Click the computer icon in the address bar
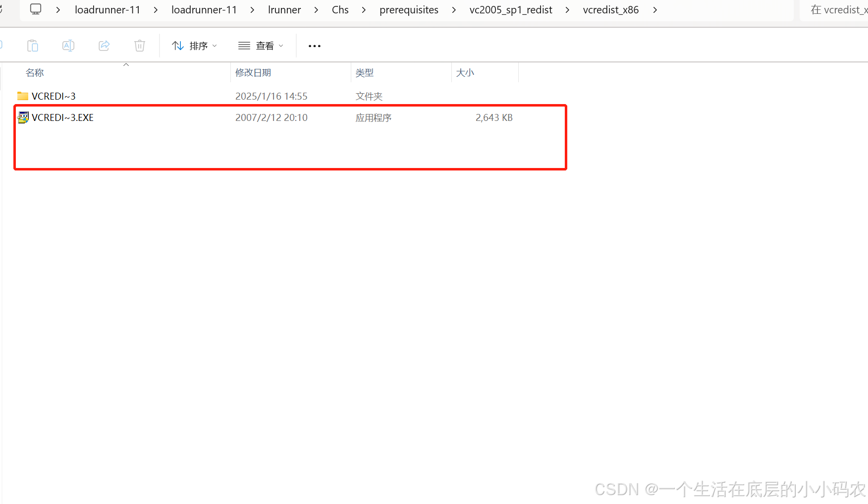This screenshot has width=868, height=504. (x=35, y=9)
